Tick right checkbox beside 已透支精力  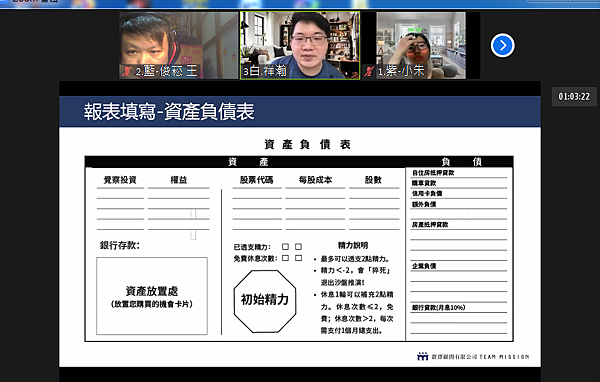pyautogui.click(x=298, y=247)
